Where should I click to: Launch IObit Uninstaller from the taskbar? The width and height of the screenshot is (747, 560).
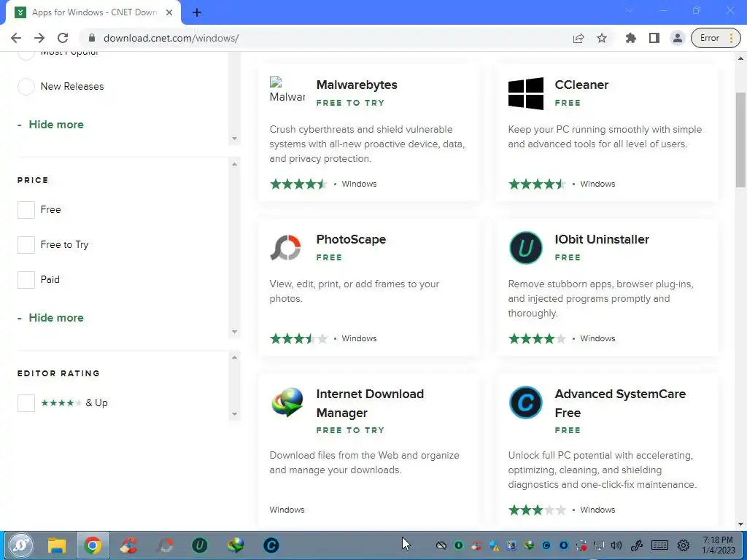click(x=200, y=545)
